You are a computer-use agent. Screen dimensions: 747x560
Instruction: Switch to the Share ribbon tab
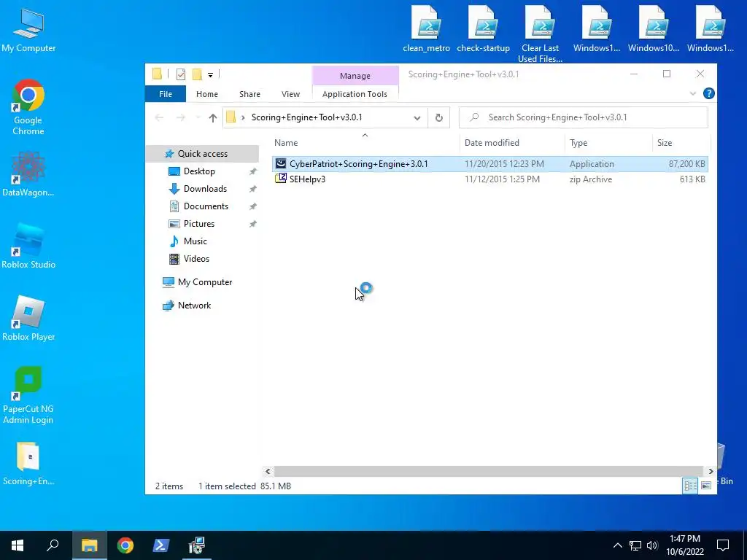[249, 94]
